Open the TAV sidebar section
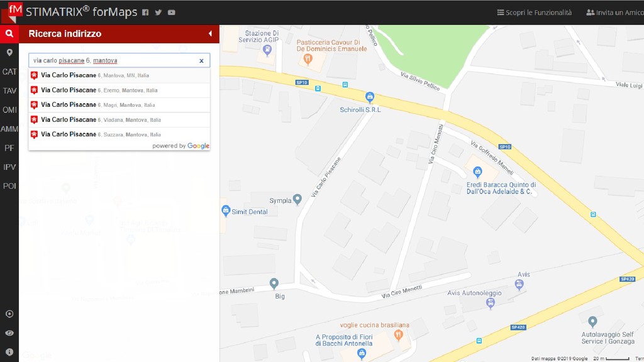644x362 pixels. pyautogui.click(x=9, y=90)
